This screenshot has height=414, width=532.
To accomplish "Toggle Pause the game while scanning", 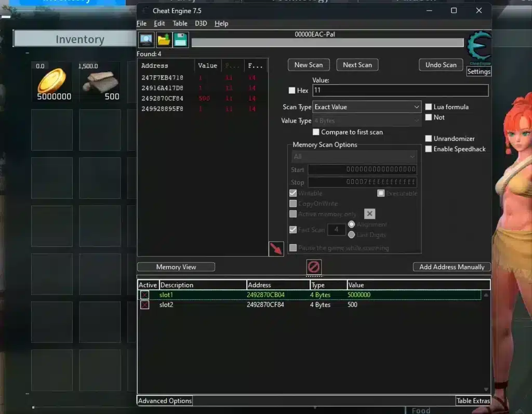I will pos(293,248).
